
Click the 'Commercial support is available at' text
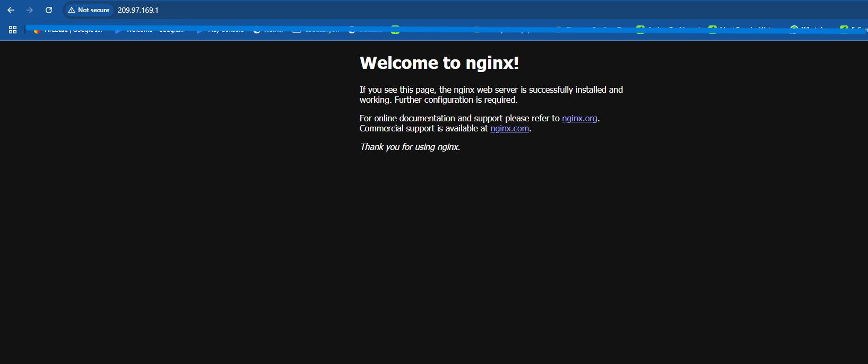pos(423,129)
